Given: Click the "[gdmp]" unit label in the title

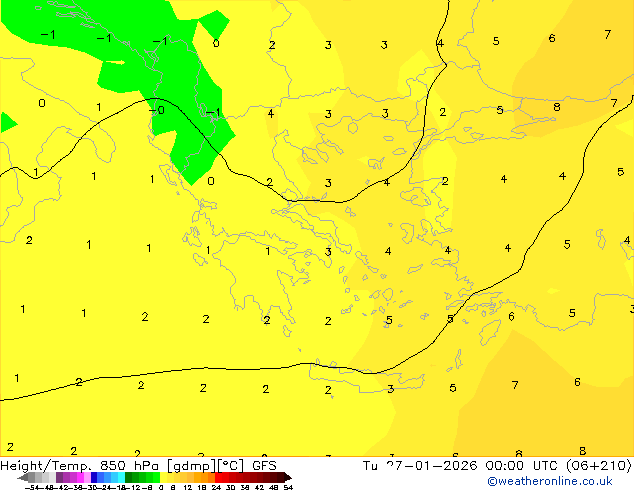Looking at the screenshot, I should (192, 466).
